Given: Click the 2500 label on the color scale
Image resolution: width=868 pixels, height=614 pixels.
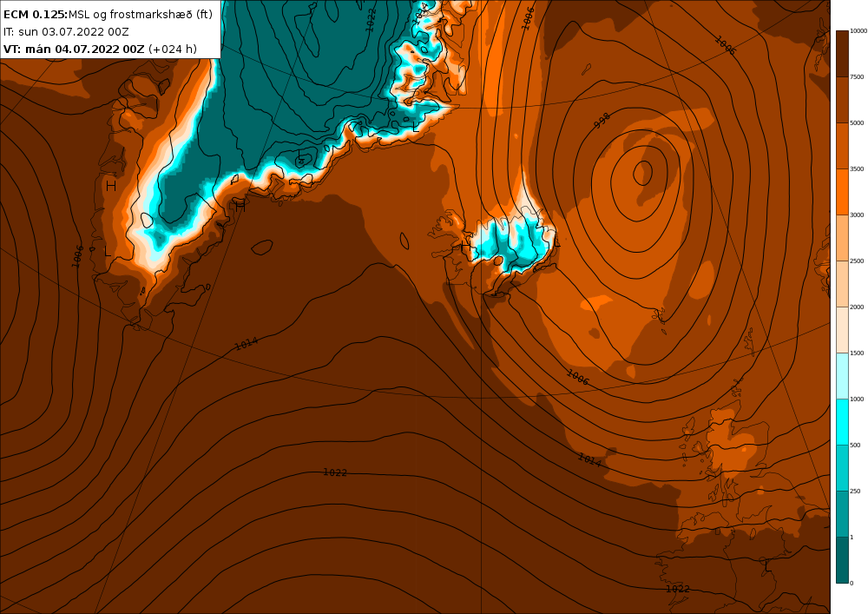Looking at the screenshot, I should point(857,261).
